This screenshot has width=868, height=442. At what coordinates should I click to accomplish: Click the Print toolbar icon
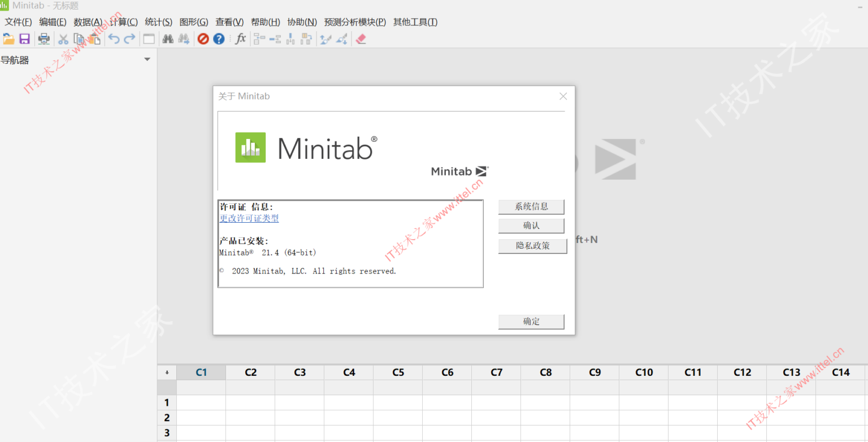click(x=44, y=38)
